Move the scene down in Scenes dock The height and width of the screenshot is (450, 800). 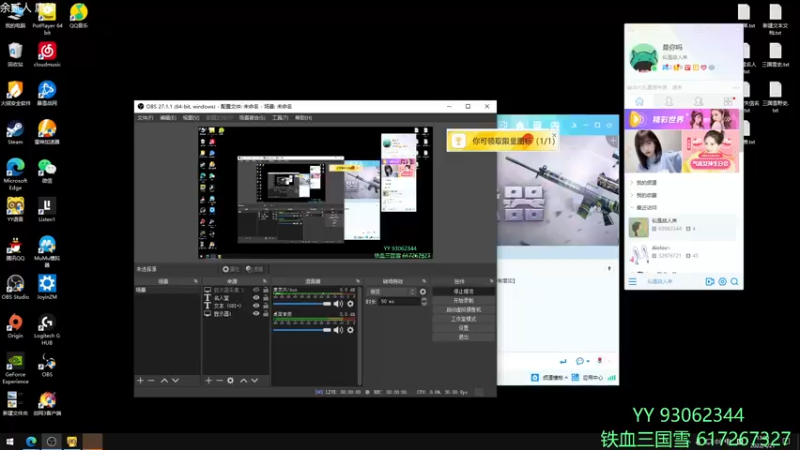[x=176, y=381]
